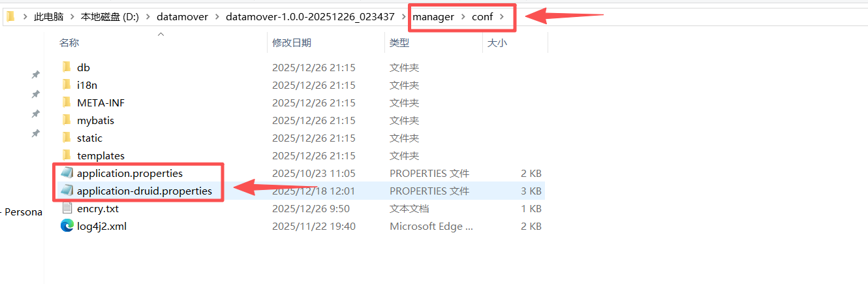Select the application-druid.properties file name

[x=144, y=191]
